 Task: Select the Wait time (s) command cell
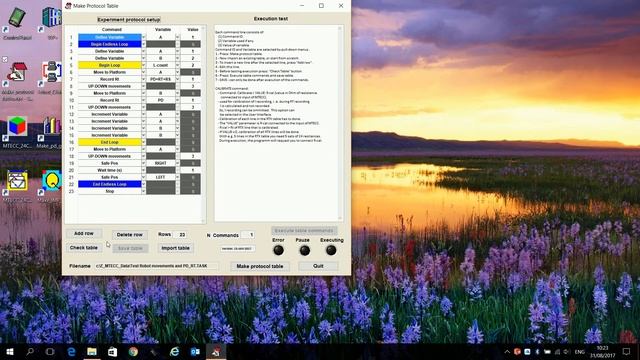coord(109,170)
